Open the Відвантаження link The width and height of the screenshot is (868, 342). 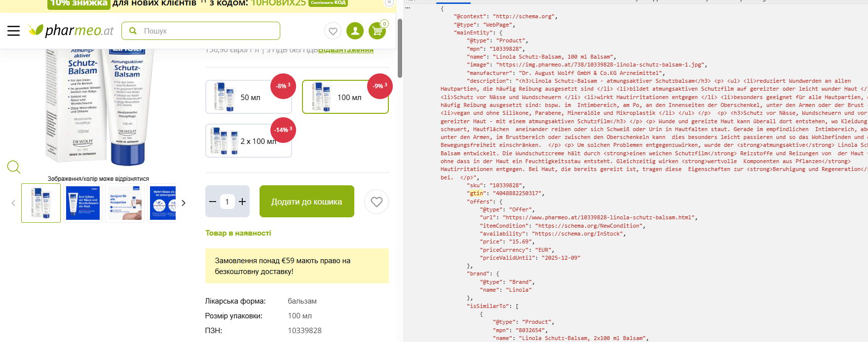pyautogui.click(x=346, y=50)
